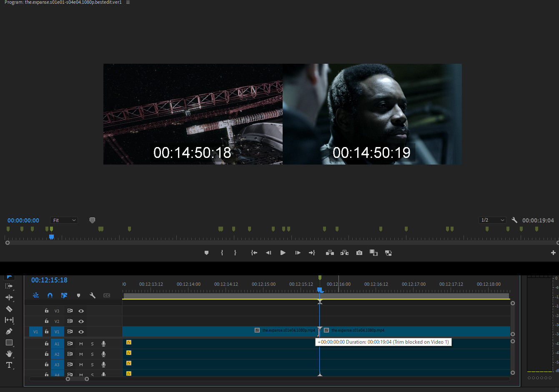The width and height of the screenshot is (559, 392).
Task: Click the Export Frame camera icon
Action: tap(359, 253)
